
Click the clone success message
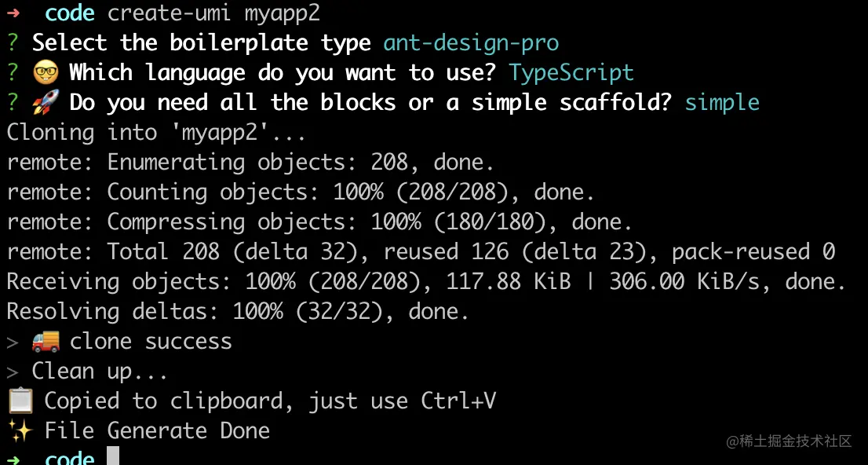tap(151, 342)
